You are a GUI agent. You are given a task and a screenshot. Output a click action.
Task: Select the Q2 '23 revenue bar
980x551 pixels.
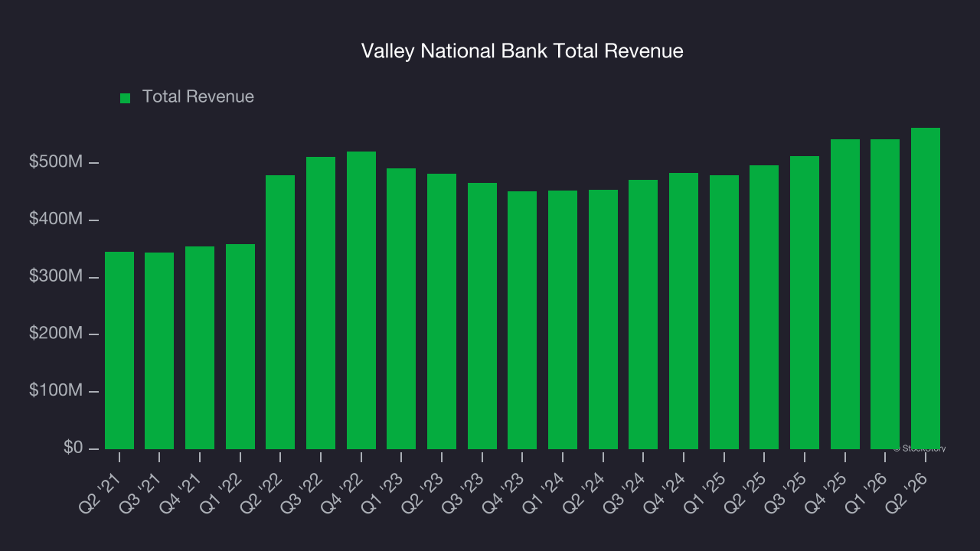[x=442, y=311]
